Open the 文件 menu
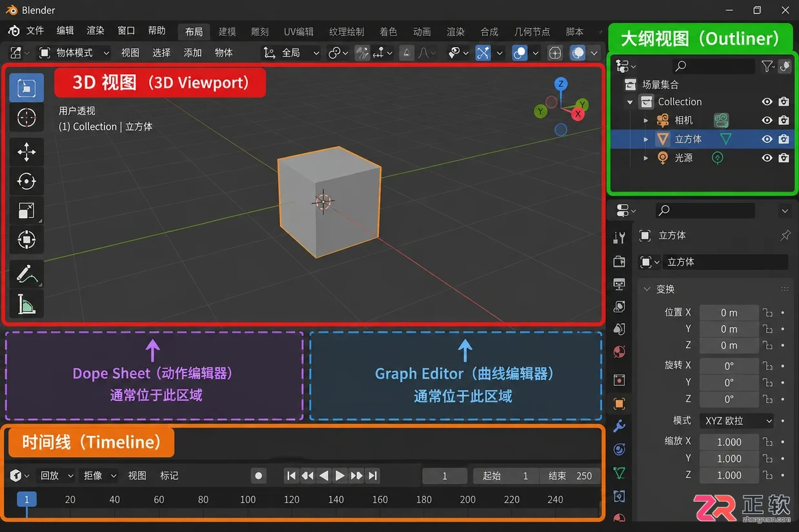Viewport: 799px width, 532px height. [x=35, y=31]
